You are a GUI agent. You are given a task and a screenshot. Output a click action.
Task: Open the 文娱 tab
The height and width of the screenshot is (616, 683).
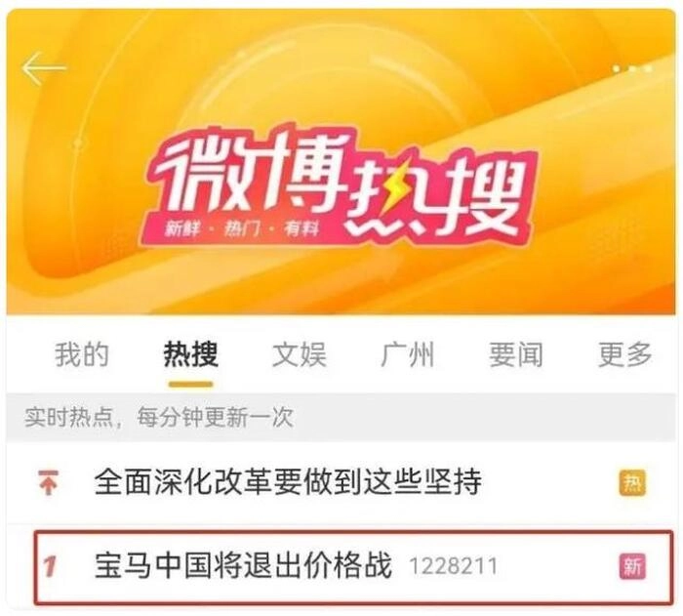[300, 354]
